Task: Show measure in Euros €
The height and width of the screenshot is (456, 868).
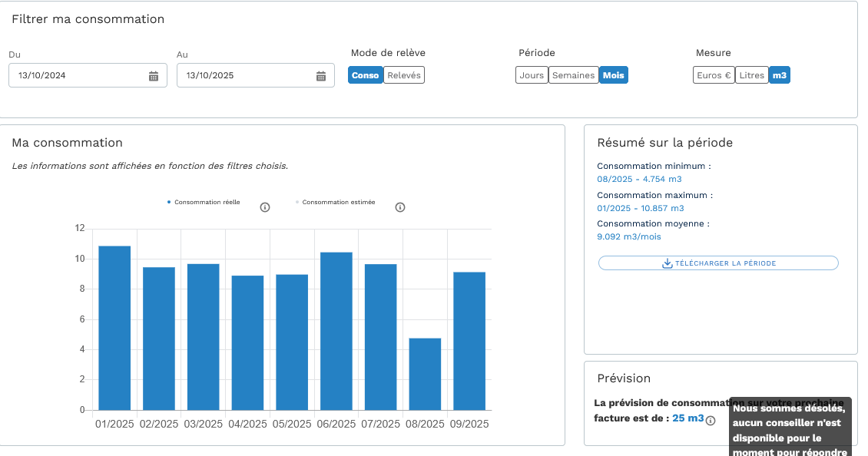Action: coord(714,75)
